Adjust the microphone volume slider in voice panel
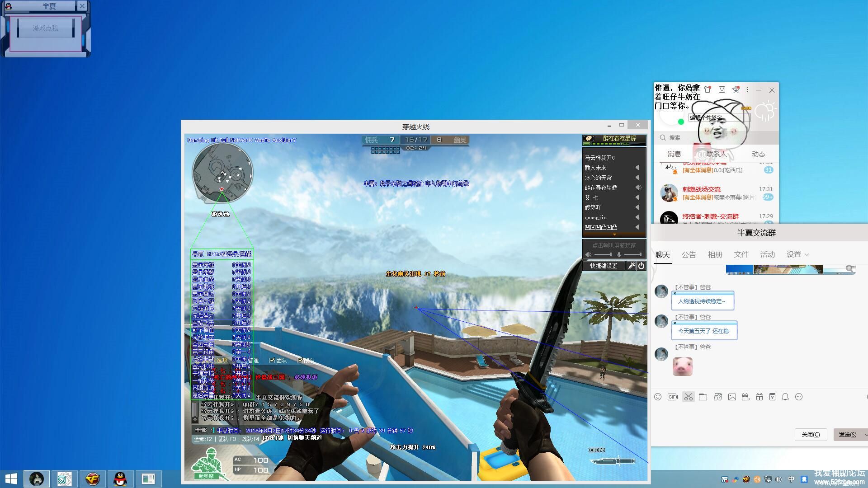Screen dimensions: 868x488 pyautogui.click(x=632, y=254)
